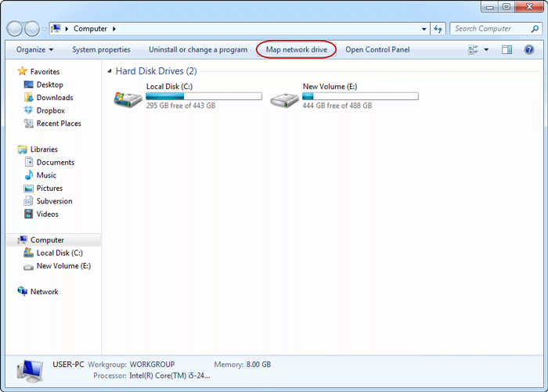548x392 pixels.
Task: Toggle the preview pane button
Action: tap(507, 49)
